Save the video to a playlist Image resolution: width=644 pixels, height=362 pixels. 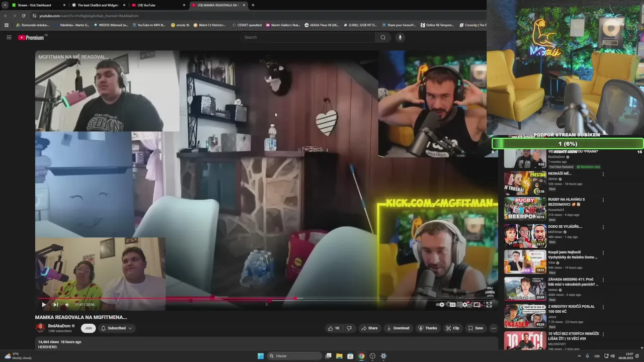pyautogui.click(x=475, y=328)
